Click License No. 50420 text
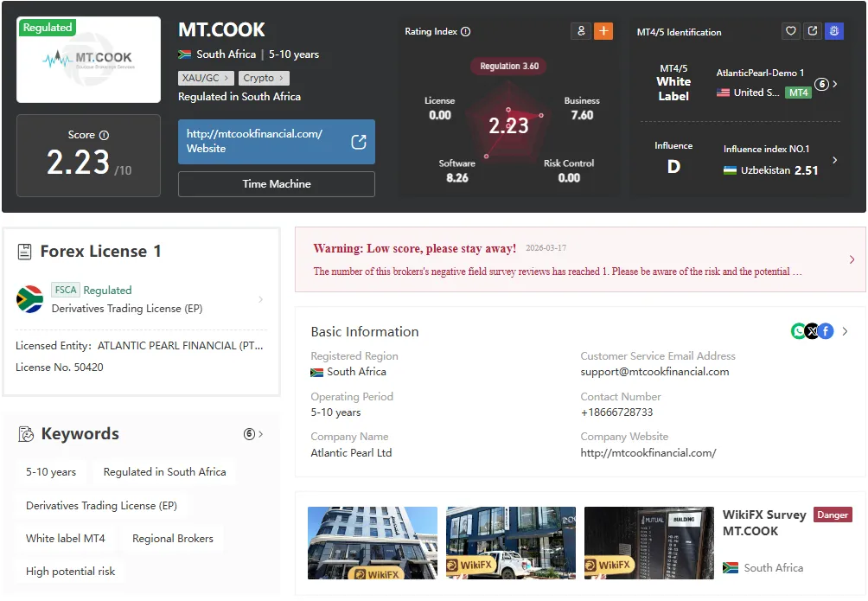The height and width of the screenshot is (601, 868). pos(60,368)
